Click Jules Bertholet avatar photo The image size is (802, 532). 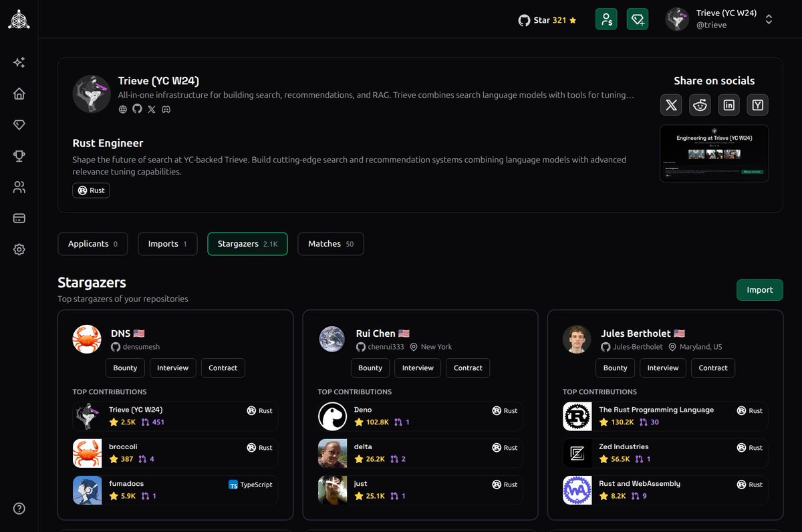(x=577, y=340)
